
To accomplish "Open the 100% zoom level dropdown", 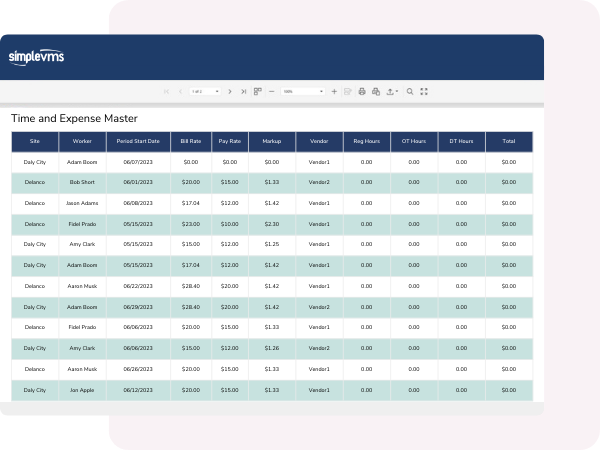I will pyautogui.click(x=301, y=91).
